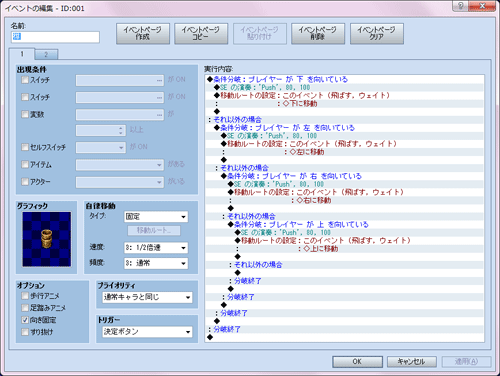Select line 条件分岐:プレイヤーが上を向いている
The image size is (500, 376).
(344, 224)
